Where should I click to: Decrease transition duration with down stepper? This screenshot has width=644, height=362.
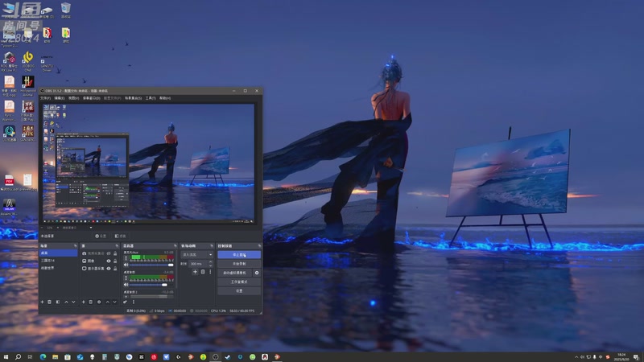coord(211,265)
